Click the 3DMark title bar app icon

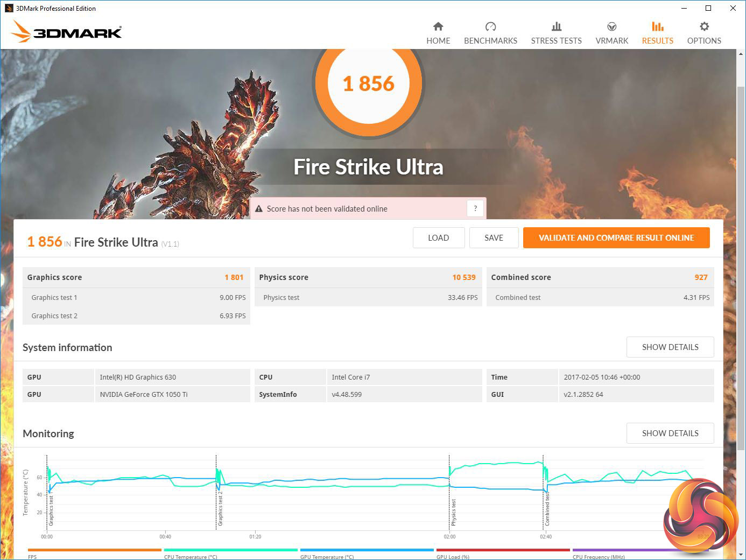point(9,8)
